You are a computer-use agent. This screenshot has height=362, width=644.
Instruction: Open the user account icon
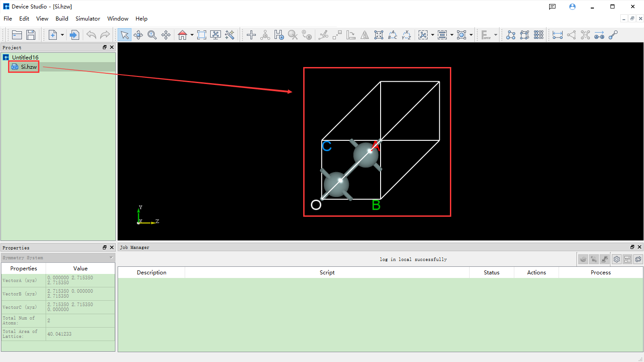tap(572, 7)
